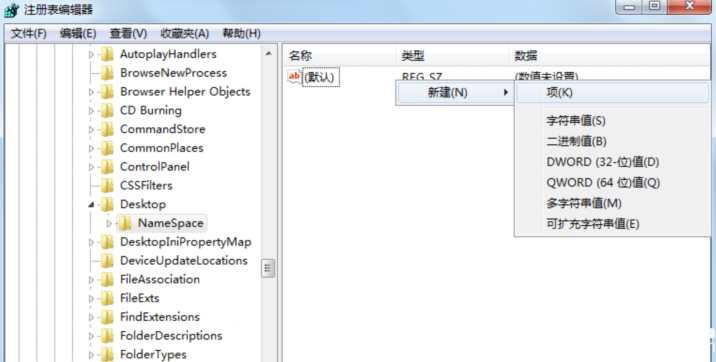Expand the AutoplayHandlers key
The height and width of the screenshot is (362, 716).
[91, 55]
